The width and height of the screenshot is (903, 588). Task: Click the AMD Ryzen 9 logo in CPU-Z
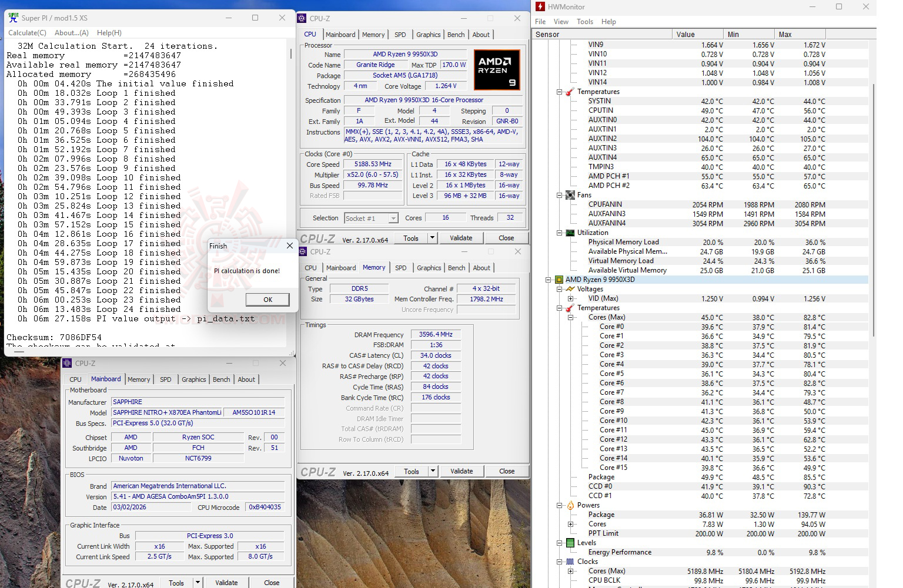coord(497,69)
